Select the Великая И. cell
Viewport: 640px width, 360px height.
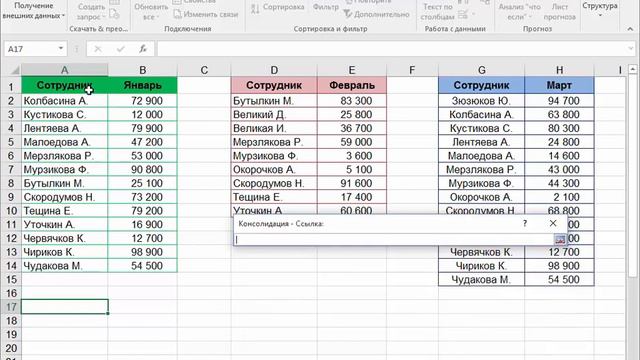pos(274,128)
